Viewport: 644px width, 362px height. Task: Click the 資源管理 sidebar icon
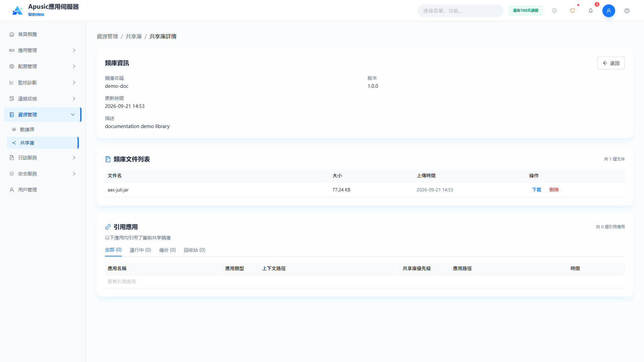[12, 115]
